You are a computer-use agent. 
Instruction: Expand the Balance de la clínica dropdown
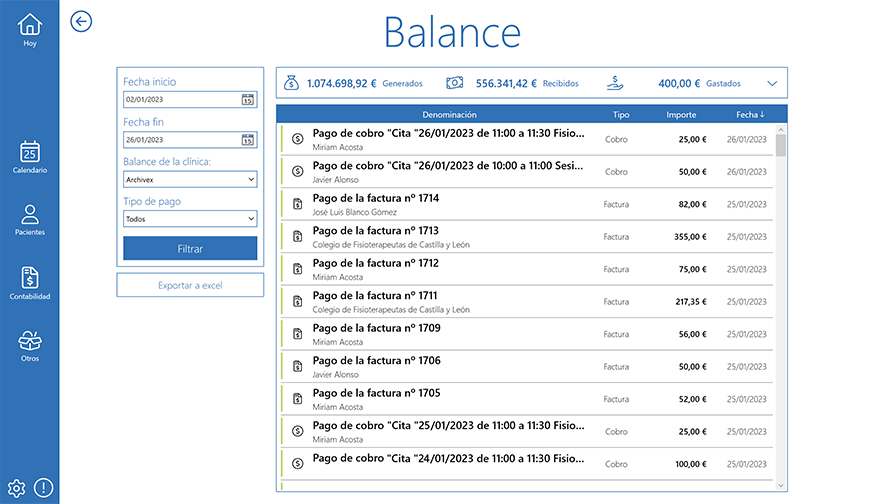point(190,180)
